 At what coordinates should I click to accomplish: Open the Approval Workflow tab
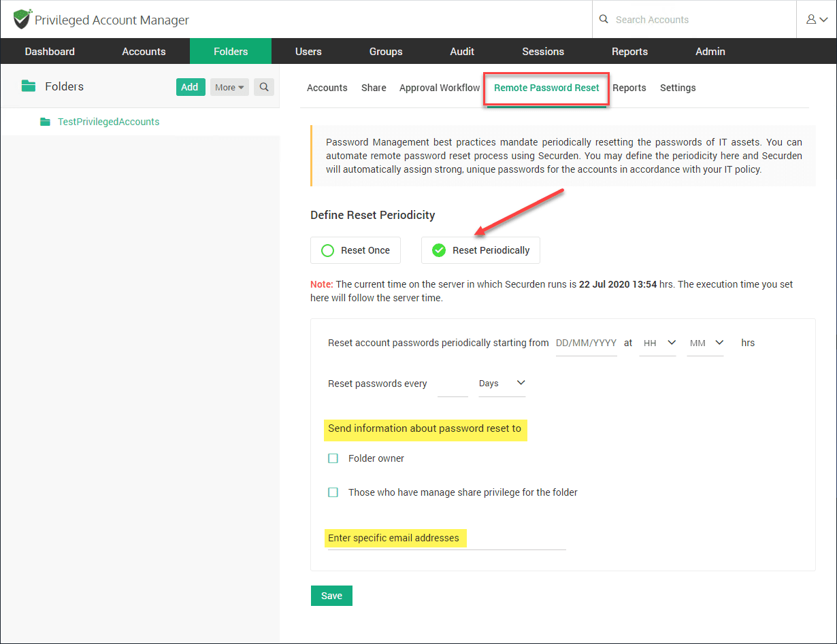(440, 88)
